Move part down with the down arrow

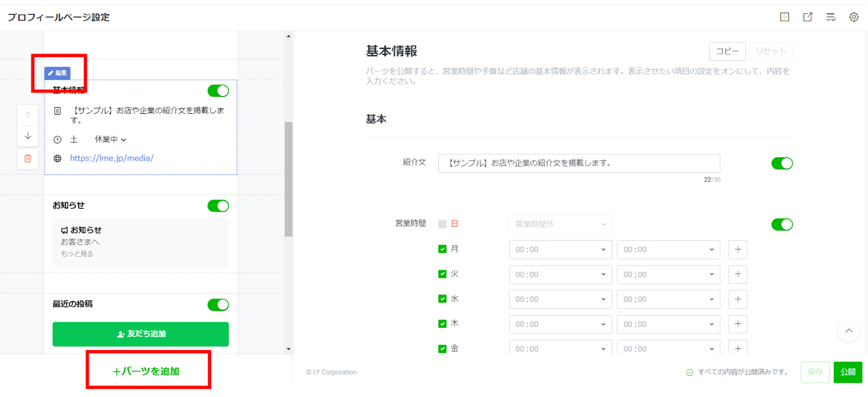(28, 136)
